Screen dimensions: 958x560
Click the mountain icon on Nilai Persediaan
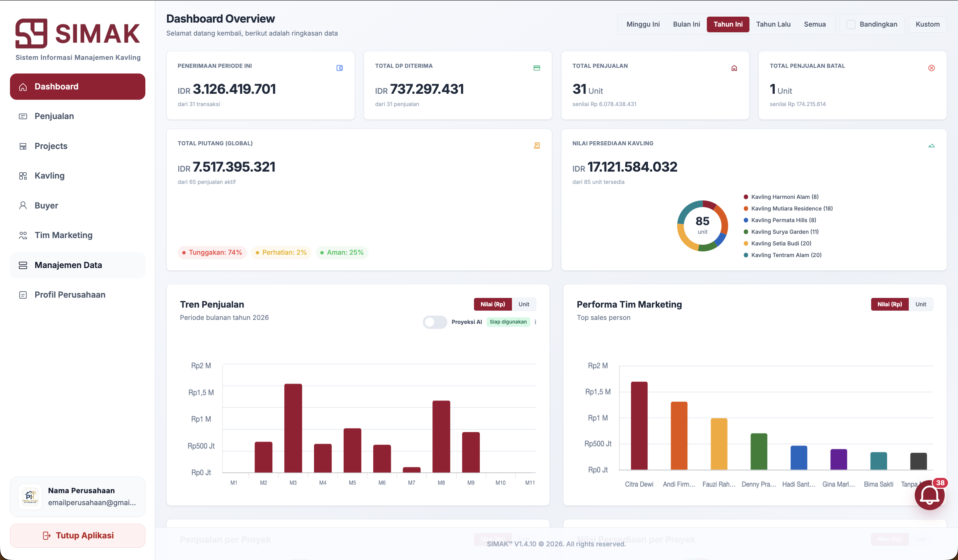click(931, 146)
